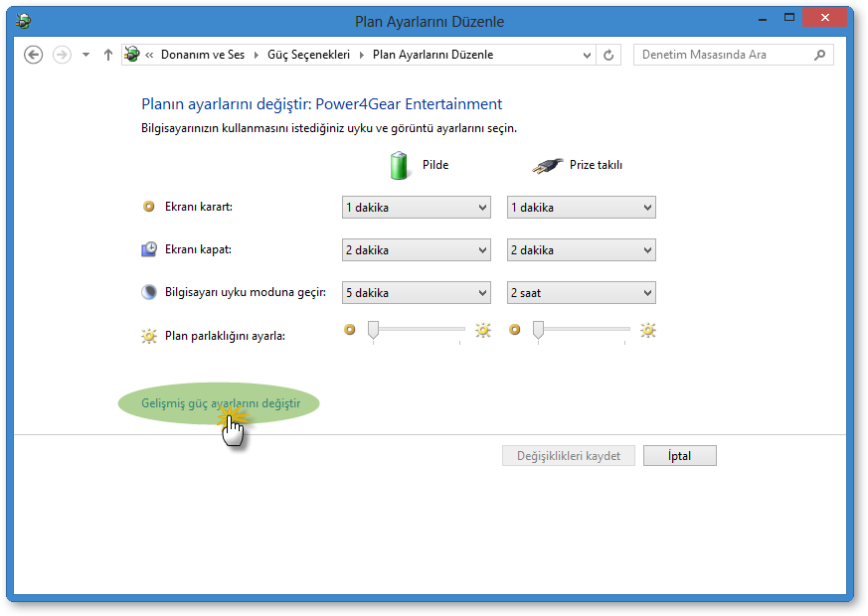
Task: Go up one level with up arrow
Action: [x=108, y=55]
